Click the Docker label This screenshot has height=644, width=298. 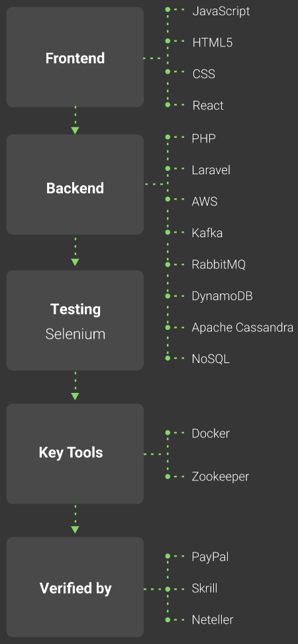coord(211,434)
